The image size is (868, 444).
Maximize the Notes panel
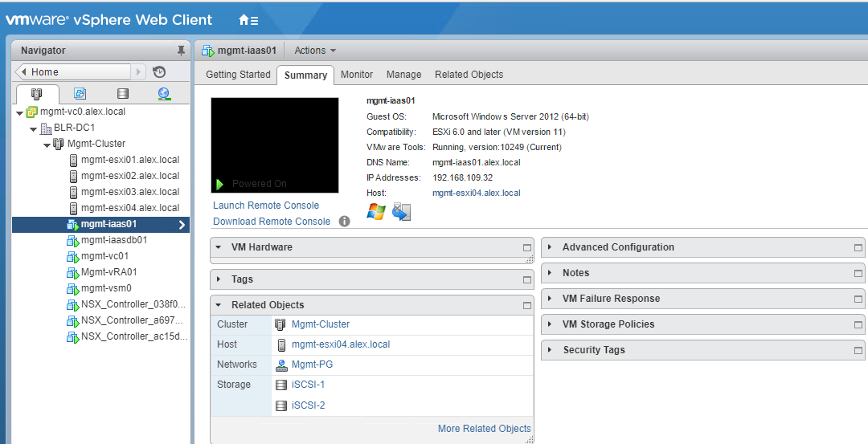click(x=858, y=273)
